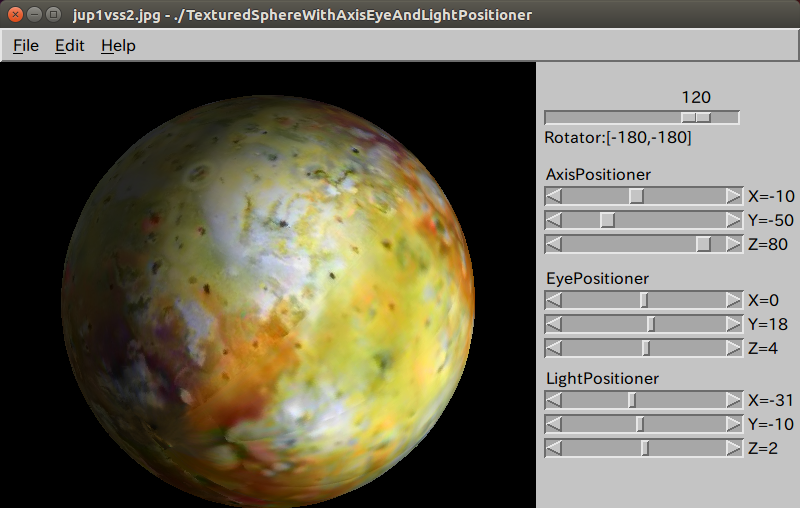Increase AxisPositioner Y with right arrow
Image resolution: width=800 pixels, height=508 pixels.
(x=733, y=220)
